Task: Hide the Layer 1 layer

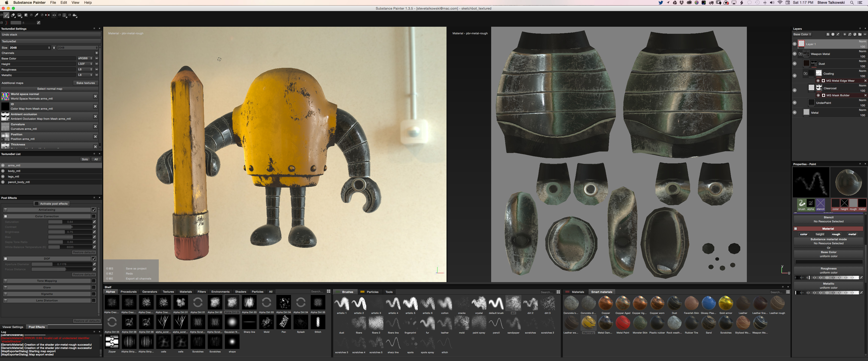Action: coord(795,44)
